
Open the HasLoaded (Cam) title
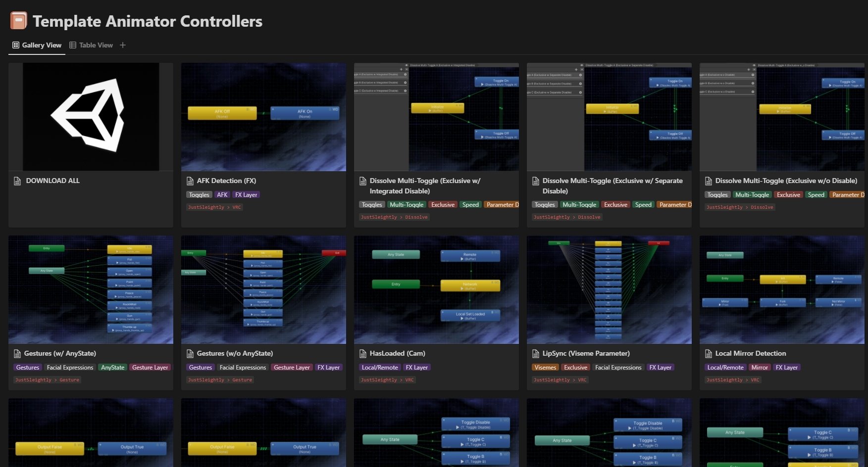pos(397,353)
